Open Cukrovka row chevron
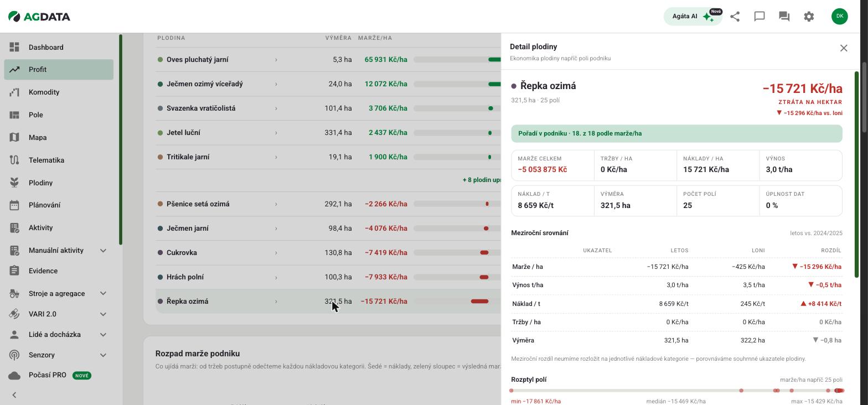This screenshot has width=868, height=405. (x=276, y=253)
